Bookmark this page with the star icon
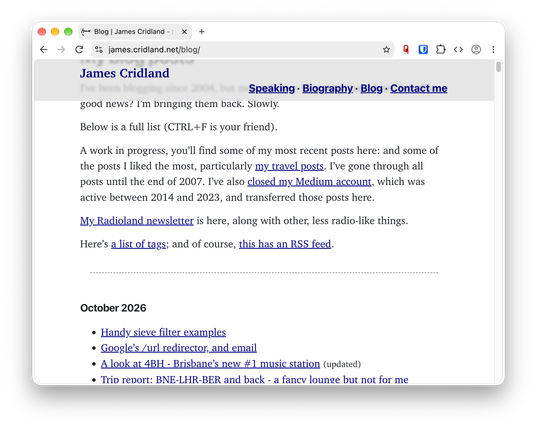The height and width of the screenshot is (428, 537). coord(386,50)
